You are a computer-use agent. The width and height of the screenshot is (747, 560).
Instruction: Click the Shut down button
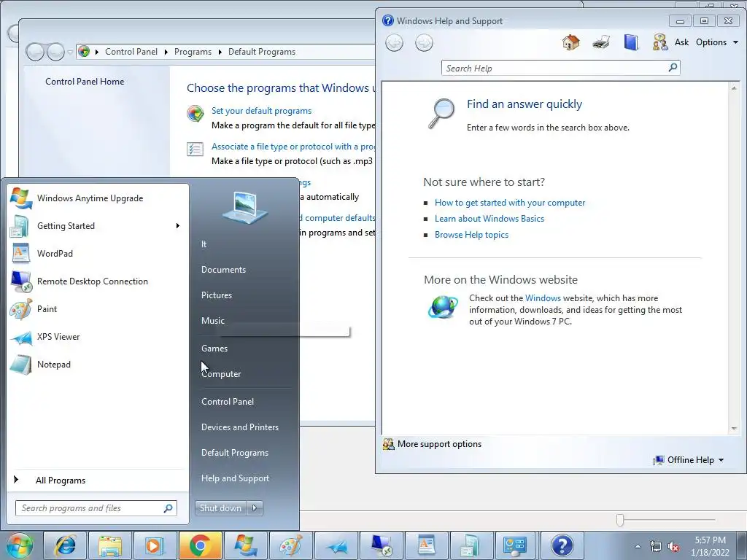[221, 508]
